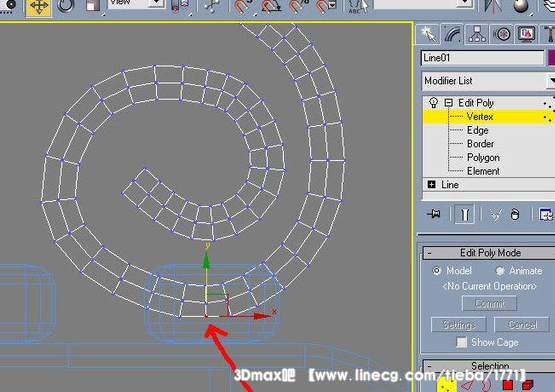Activate the Rotate tool

coord(66,6)
